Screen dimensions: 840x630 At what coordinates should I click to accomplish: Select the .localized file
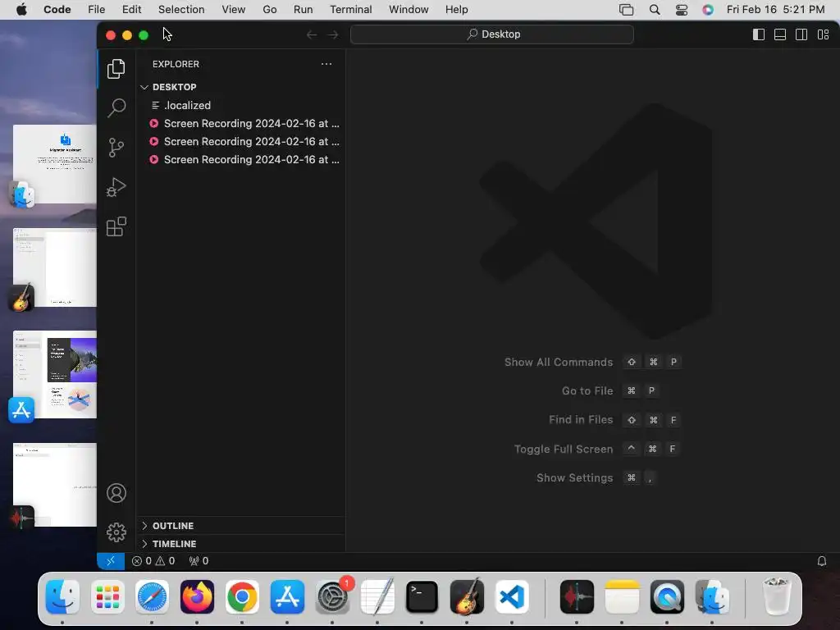(241, 106)
